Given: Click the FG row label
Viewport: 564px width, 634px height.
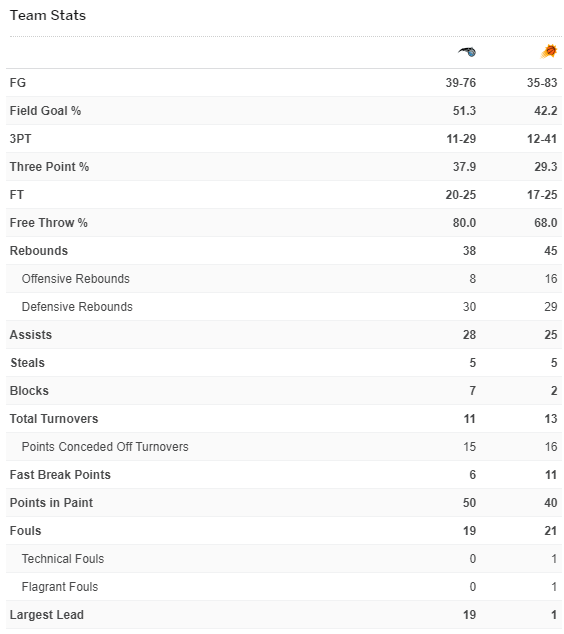Looking at the screenshot, I should 18,82.
